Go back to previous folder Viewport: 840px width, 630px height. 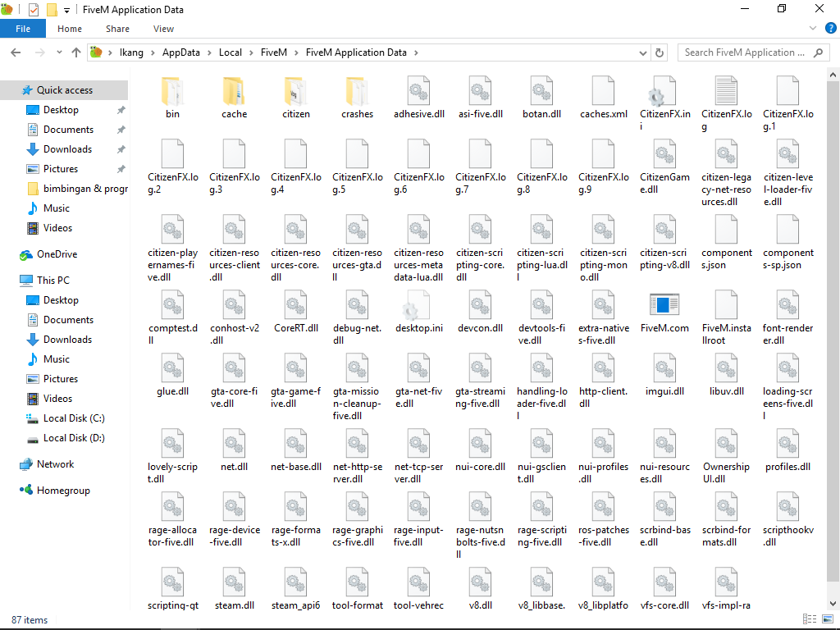pos(16,52)
